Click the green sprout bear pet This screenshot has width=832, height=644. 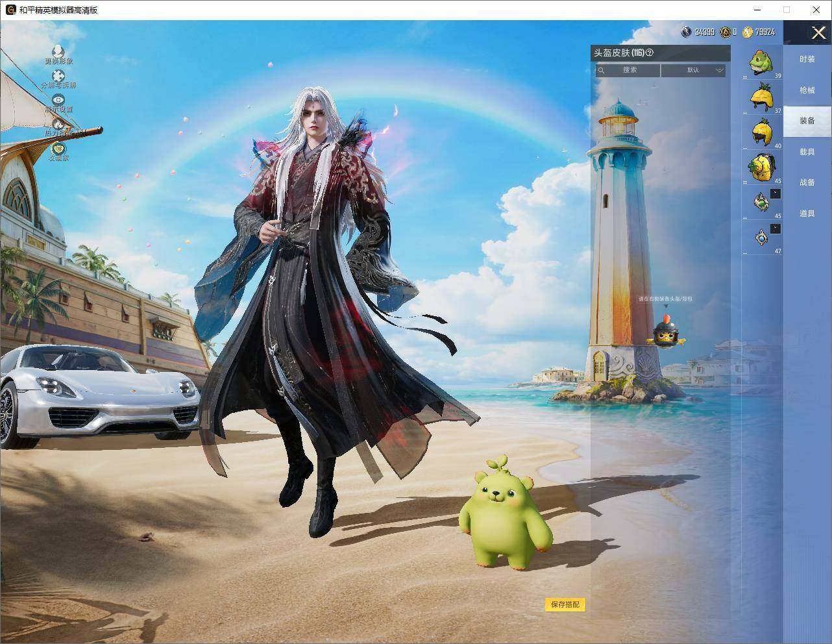(506, 513)
